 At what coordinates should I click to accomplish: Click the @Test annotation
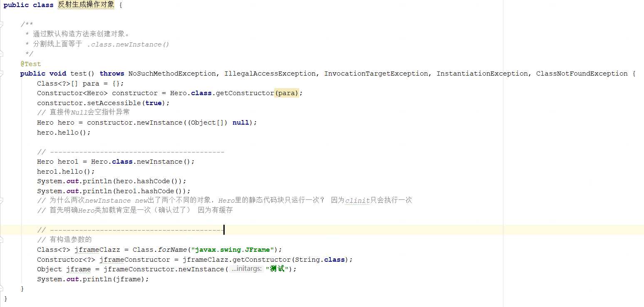[31, 64]
